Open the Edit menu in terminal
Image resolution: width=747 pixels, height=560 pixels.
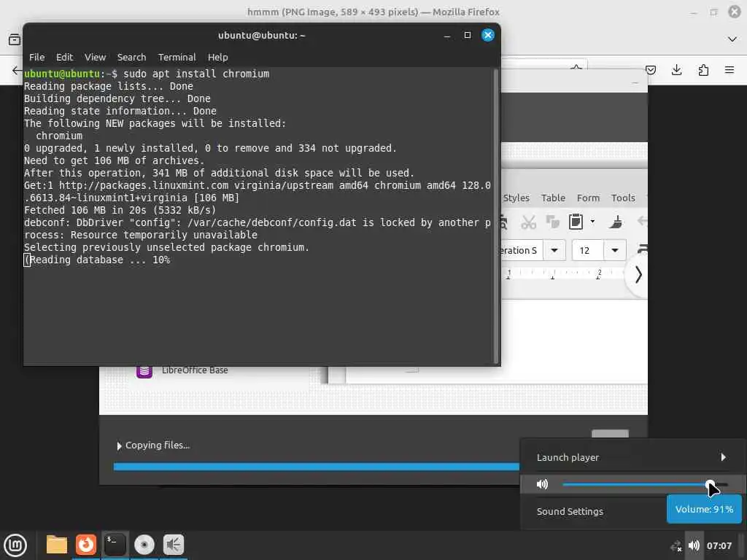pyautogui.click(x=64, y=57)
